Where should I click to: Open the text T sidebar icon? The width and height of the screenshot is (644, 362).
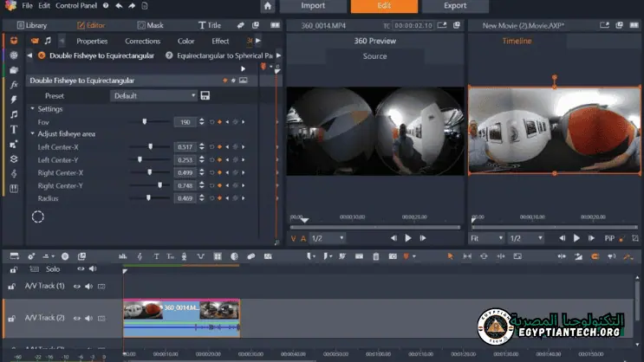[14, 129]
